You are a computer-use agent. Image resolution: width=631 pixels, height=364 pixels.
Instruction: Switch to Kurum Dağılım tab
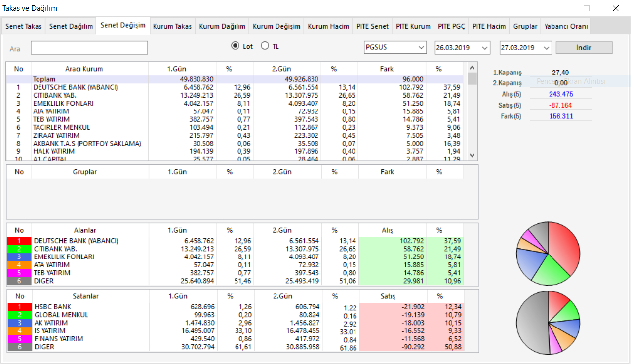click(x=222, y=26)
